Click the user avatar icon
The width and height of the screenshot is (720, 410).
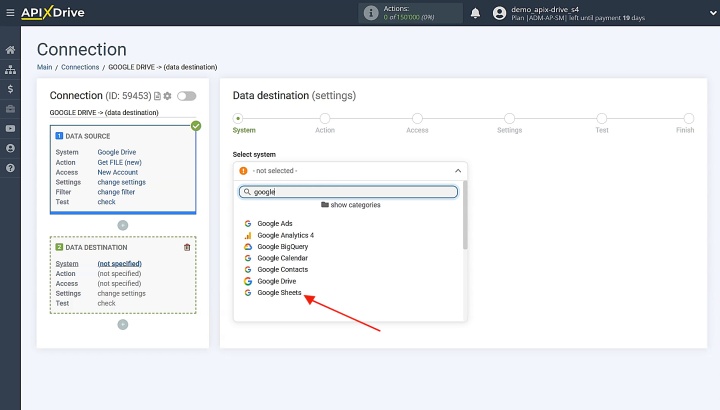click(x=499, y=13)
